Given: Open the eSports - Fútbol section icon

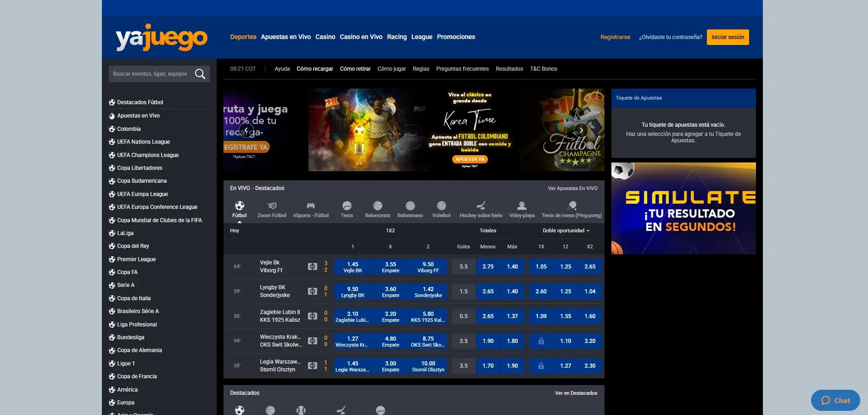Looking at the screenshot, I should pyautogui.click(x=311, y=206).
